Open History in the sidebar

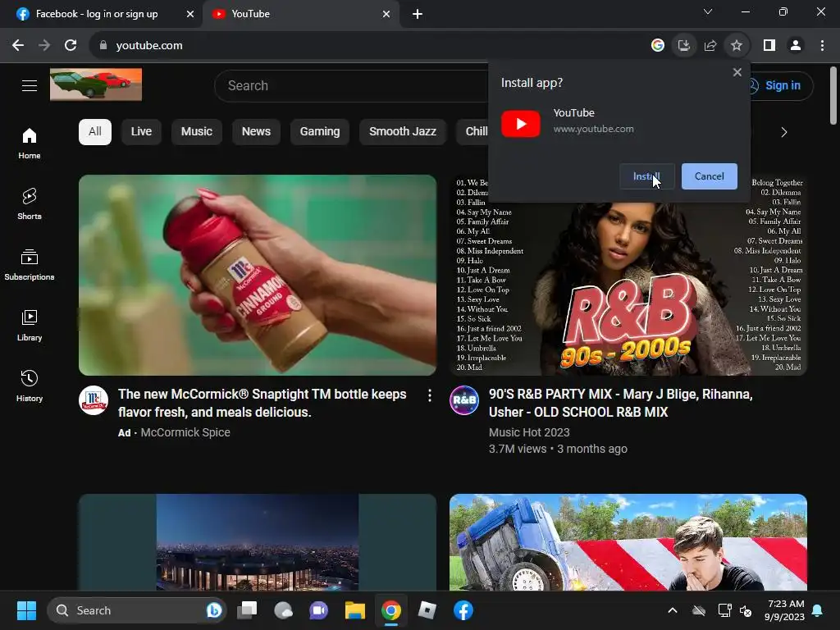(30, 386)
